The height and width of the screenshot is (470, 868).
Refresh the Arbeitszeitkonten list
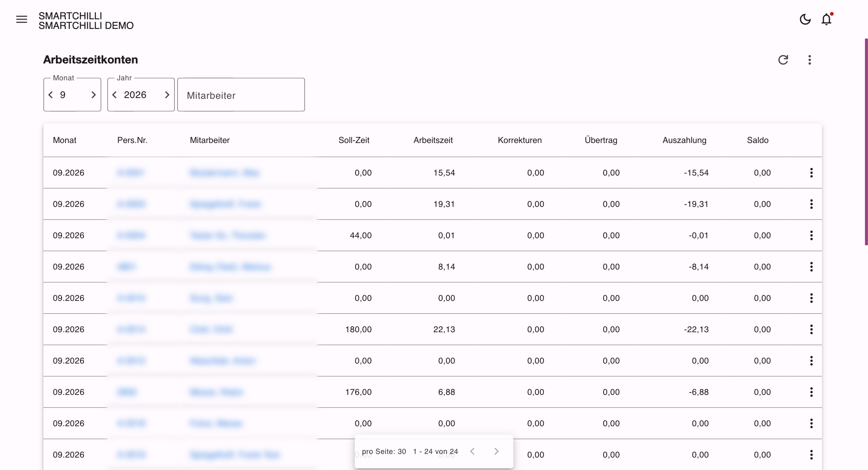(783, 60)
